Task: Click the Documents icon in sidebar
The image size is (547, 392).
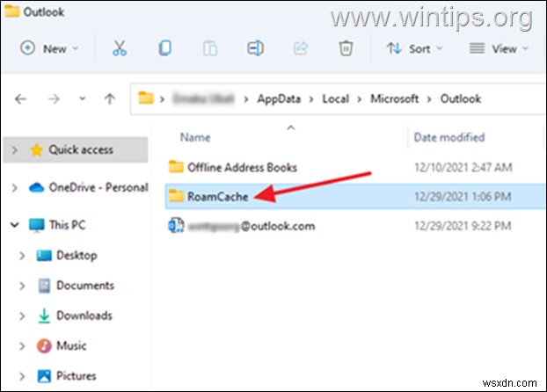Action: 44,286
